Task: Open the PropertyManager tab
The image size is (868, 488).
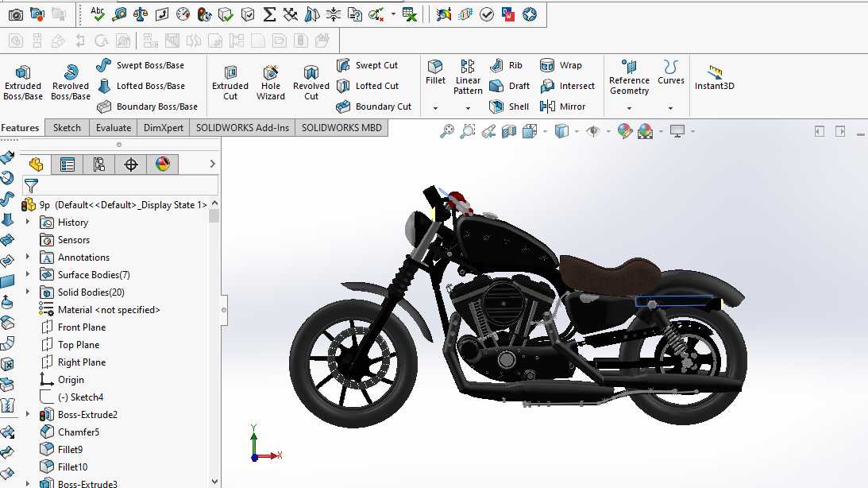Action: tap(68, 165)
